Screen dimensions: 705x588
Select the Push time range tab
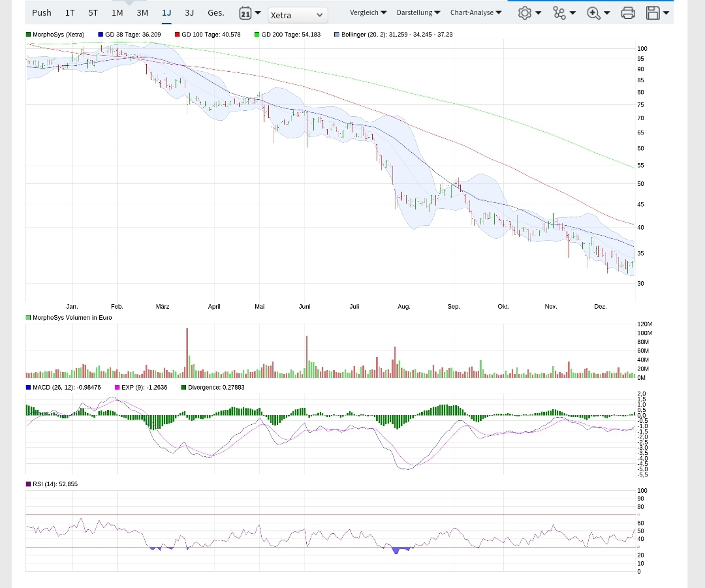(41, 12)
